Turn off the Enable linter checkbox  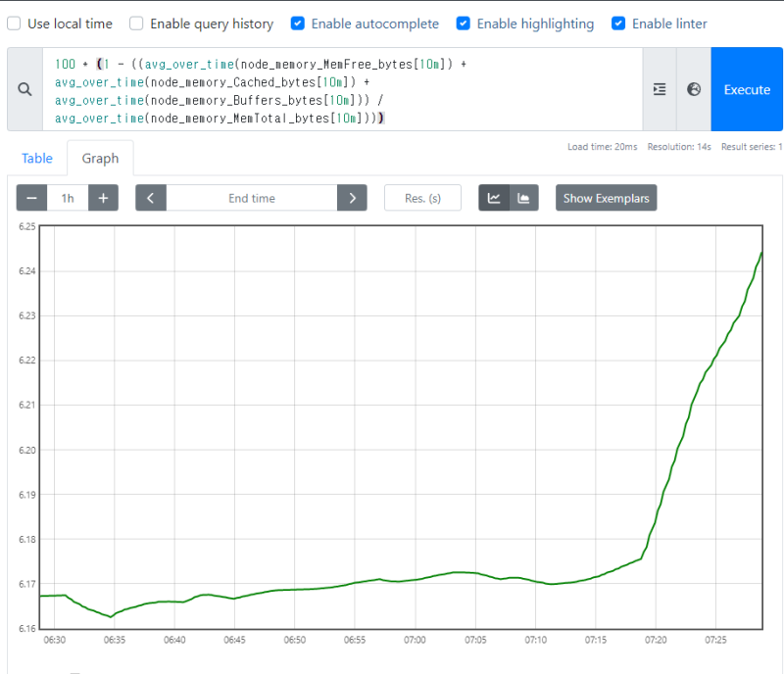pyautogui.click(x=618, y=24)
